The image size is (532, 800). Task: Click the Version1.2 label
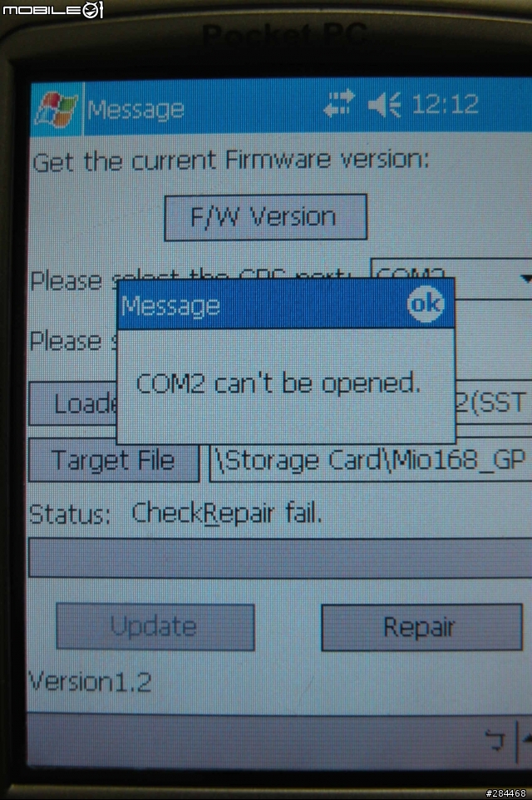tap(89, 682)
